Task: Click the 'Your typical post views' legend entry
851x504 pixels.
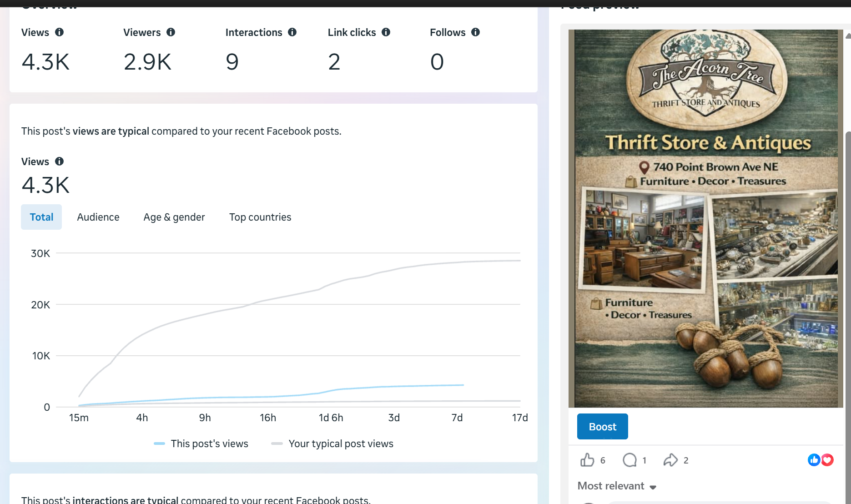Action: coord(332,444)
